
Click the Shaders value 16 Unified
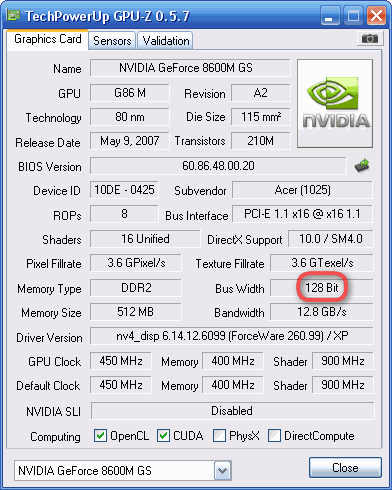click(145, 239)
